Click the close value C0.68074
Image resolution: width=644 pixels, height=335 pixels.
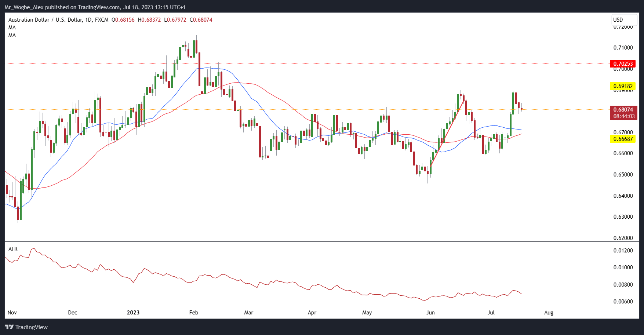[201, 20]
